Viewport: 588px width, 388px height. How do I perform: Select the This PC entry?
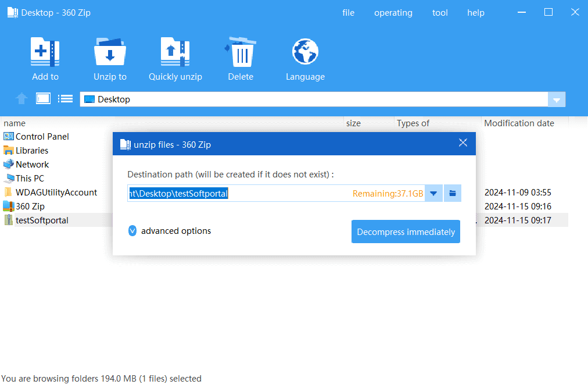point(30,178)
